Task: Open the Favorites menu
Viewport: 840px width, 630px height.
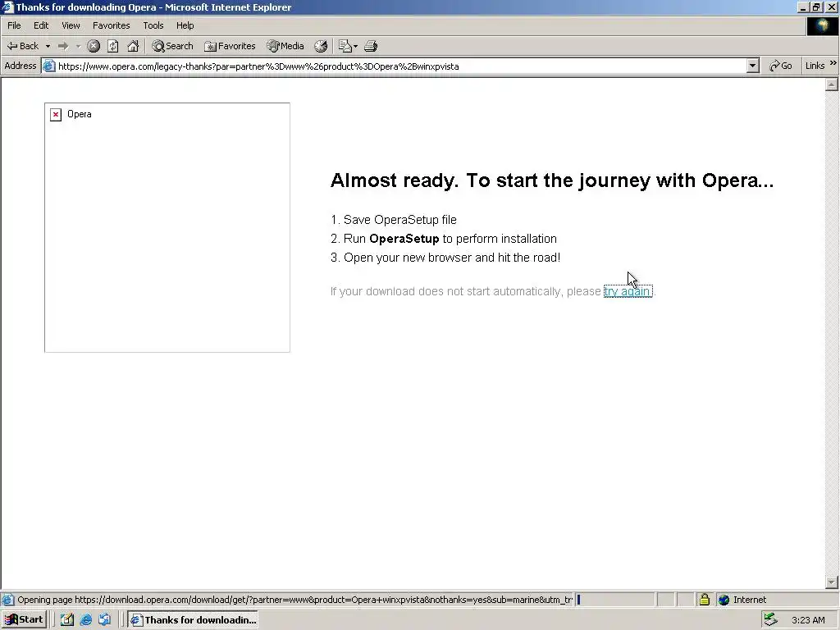Action: (x=112, y=25)
